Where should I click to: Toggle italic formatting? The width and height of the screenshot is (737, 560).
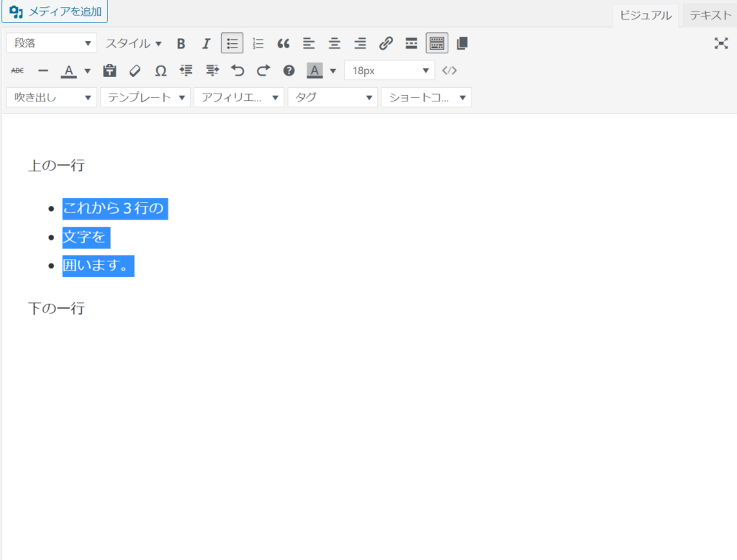tap(207, 44)
